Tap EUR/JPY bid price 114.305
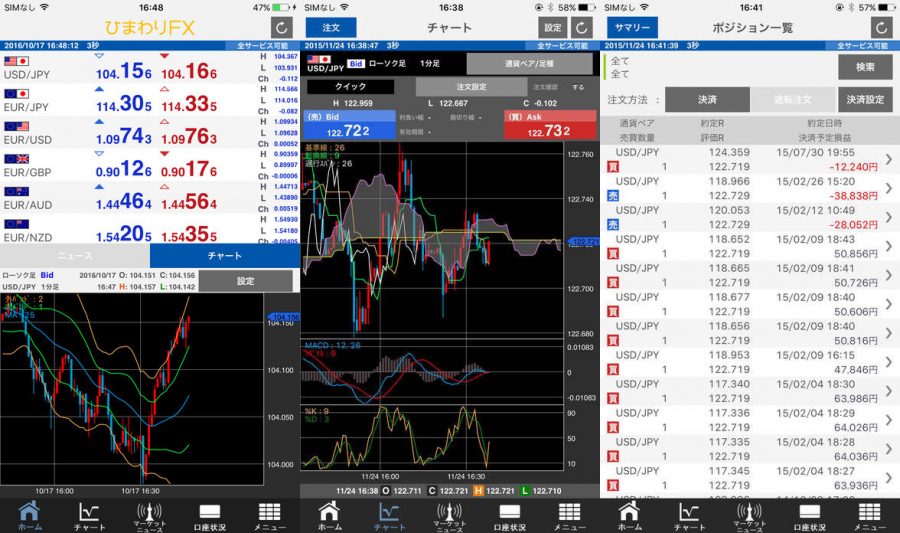The width and height of the screenshot is (900, 533). pos(124,104)
